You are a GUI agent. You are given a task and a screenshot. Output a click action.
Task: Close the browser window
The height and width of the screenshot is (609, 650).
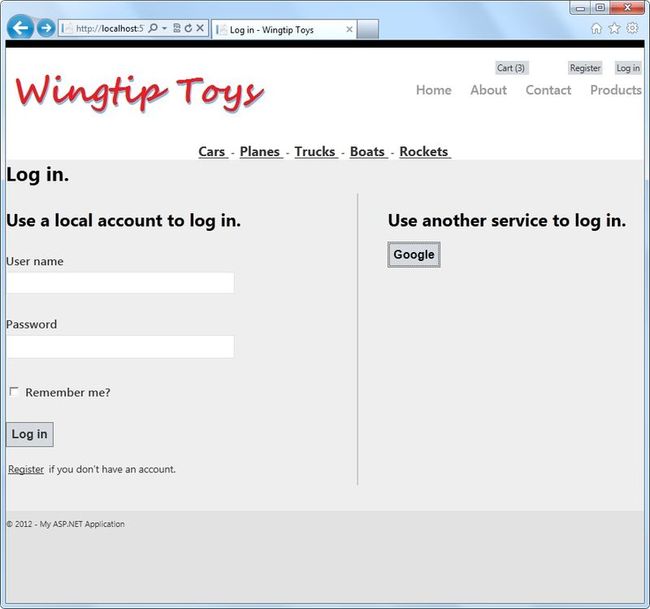pos(627,8)
